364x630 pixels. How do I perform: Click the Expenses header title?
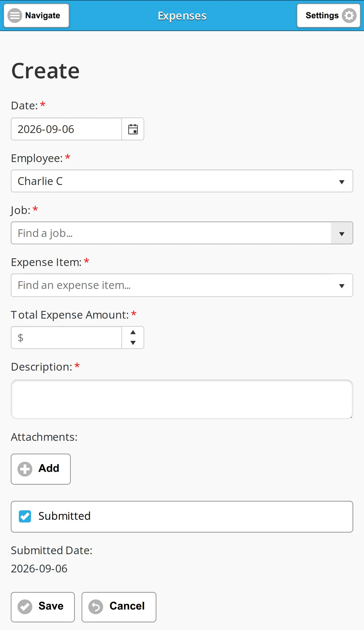[182, 16]
